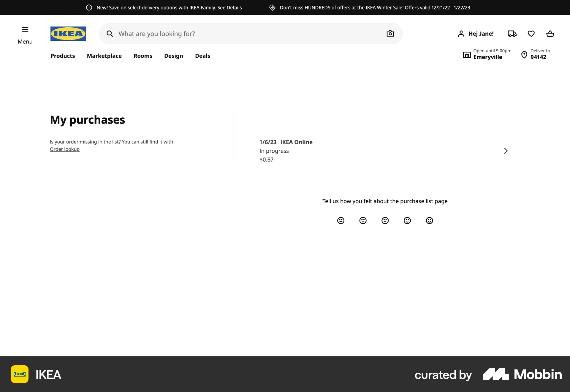Select the saddest face rating
Screen dimensions: 570x392
pos(340,220)
